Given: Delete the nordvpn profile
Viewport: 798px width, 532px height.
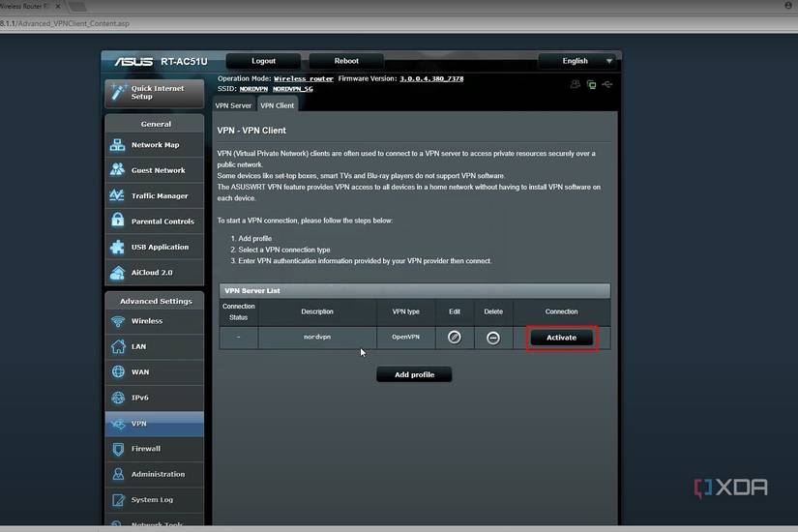Looking at the screenshot, I should [493, 338].
